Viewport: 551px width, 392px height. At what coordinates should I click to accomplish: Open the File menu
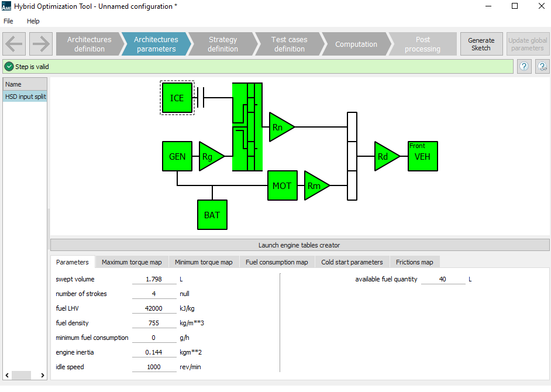pos(9,21)
